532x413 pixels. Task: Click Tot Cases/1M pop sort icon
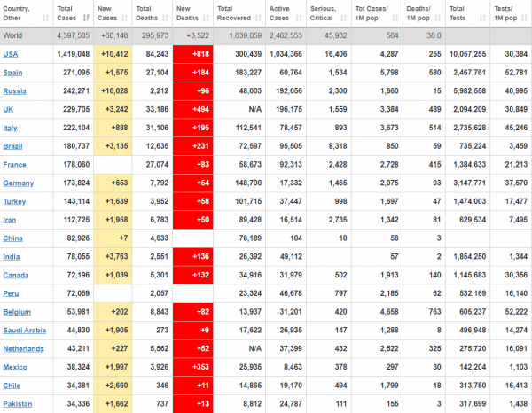tap(395, 18)
